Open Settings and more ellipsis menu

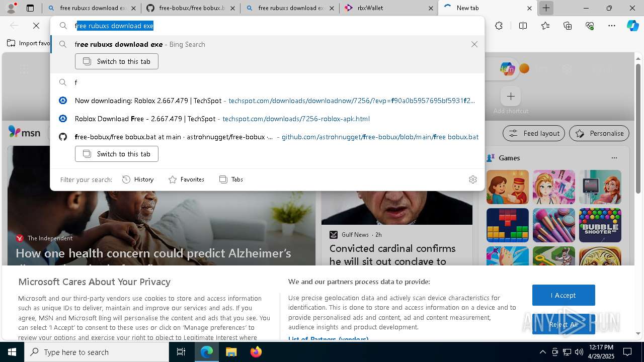(x=612, y=26)
